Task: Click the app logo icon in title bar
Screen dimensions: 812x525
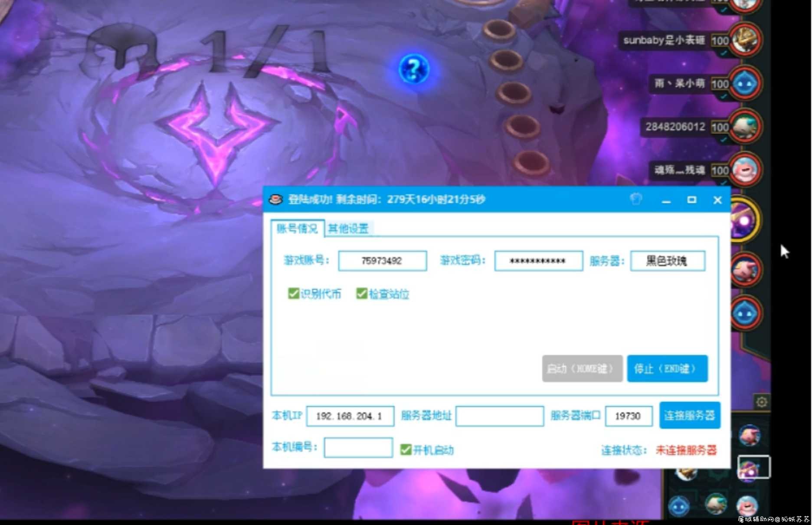Action: 276,200
